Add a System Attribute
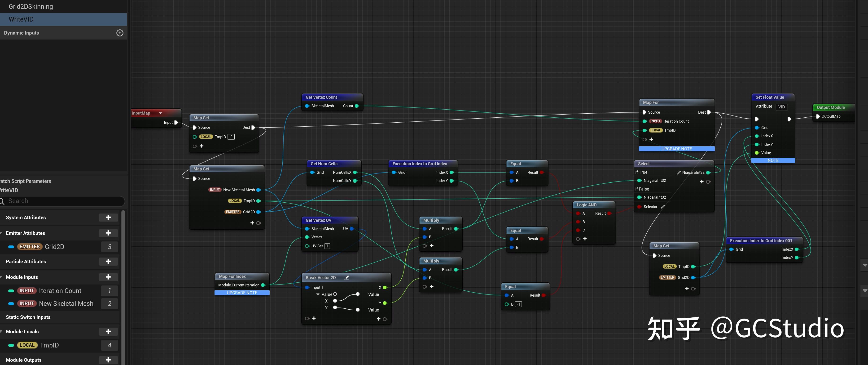This screenshot has width=868, height=365. [x=108, y=217]
